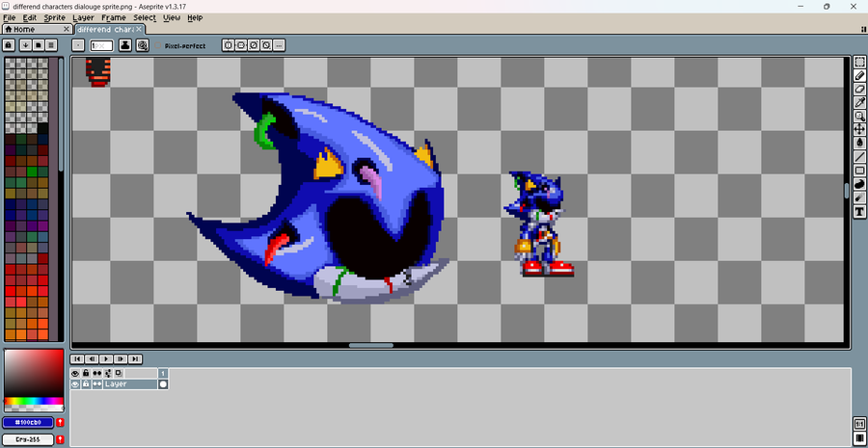868x448 pixels.
Task: Open the Layer menu
Action: [x=84, y=17]
